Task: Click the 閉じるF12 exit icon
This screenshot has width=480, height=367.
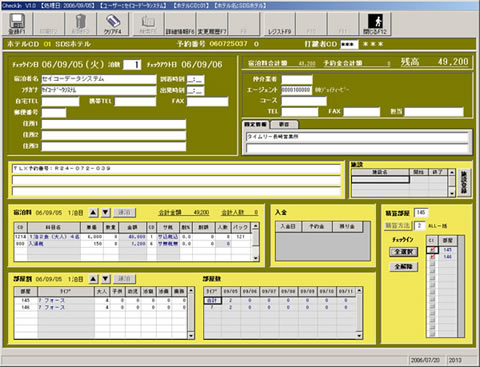Action: click(375, 24)
